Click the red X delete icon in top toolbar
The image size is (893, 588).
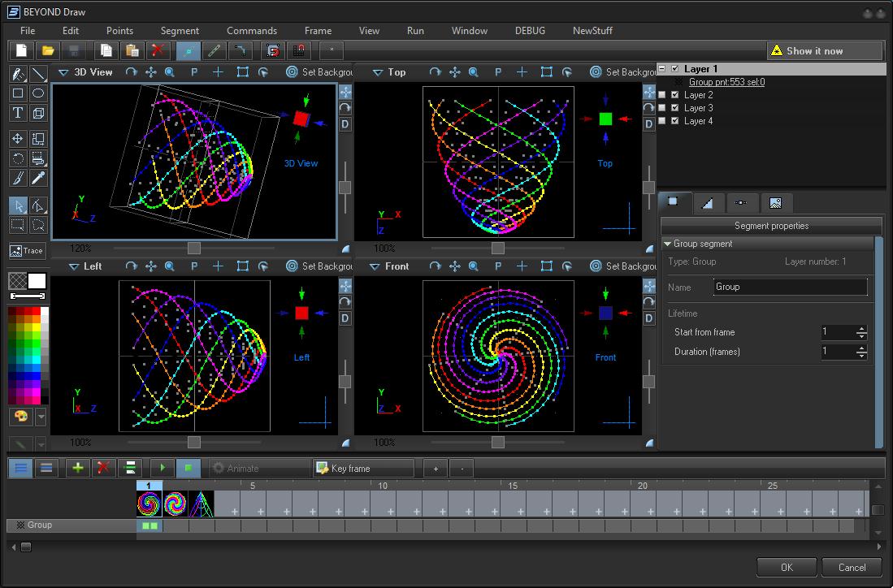[158, 50]
